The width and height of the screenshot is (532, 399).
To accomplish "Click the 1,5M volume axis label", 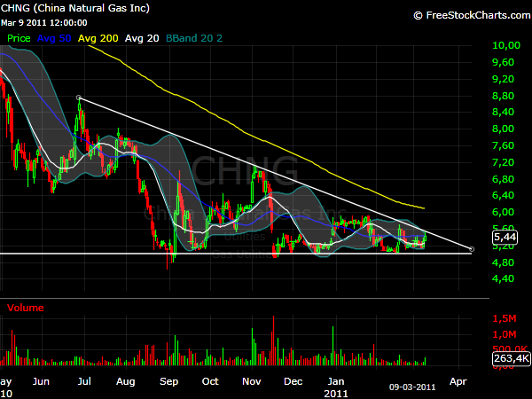I will pyautogui.click(x=505, y=318).
